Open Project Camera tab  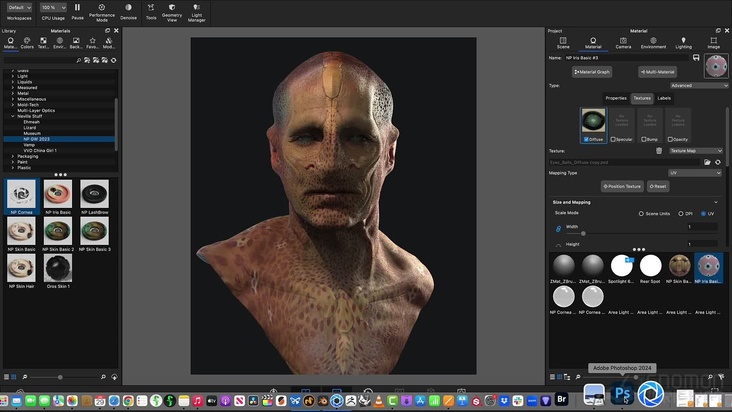[x=623, y=43]
